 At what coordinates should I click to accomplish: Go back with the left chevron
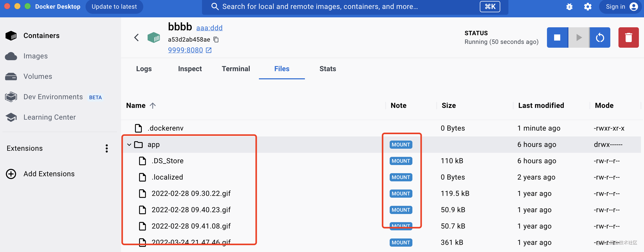click(x=137, y=37)
